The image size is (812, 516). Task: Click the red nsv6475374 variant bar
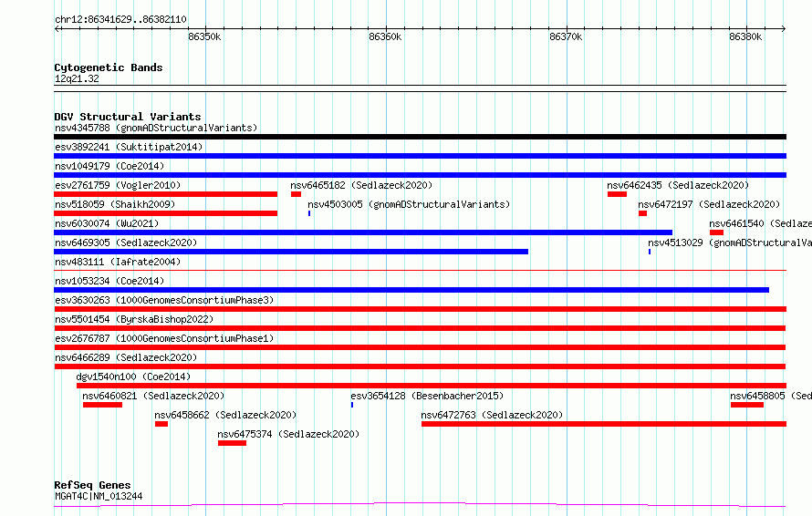232,443
